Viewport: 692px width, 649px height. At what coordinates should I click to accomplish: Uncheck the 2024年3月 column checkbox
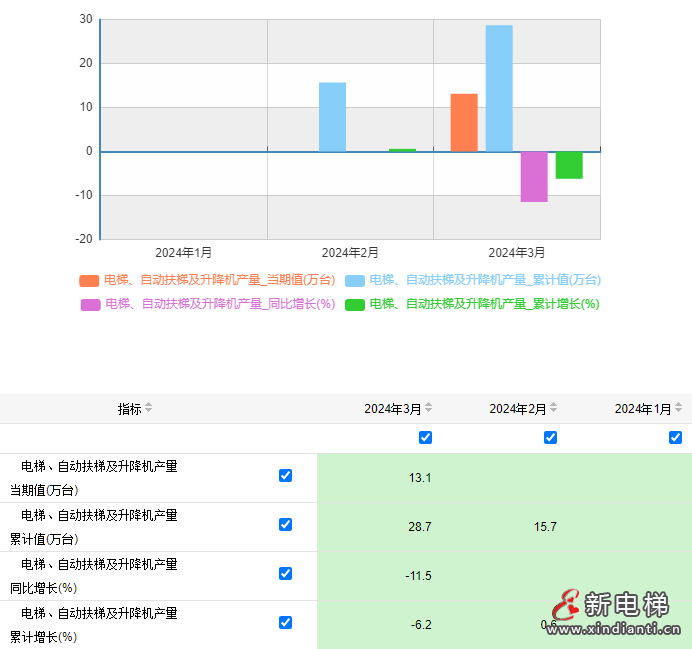point(425,438)
